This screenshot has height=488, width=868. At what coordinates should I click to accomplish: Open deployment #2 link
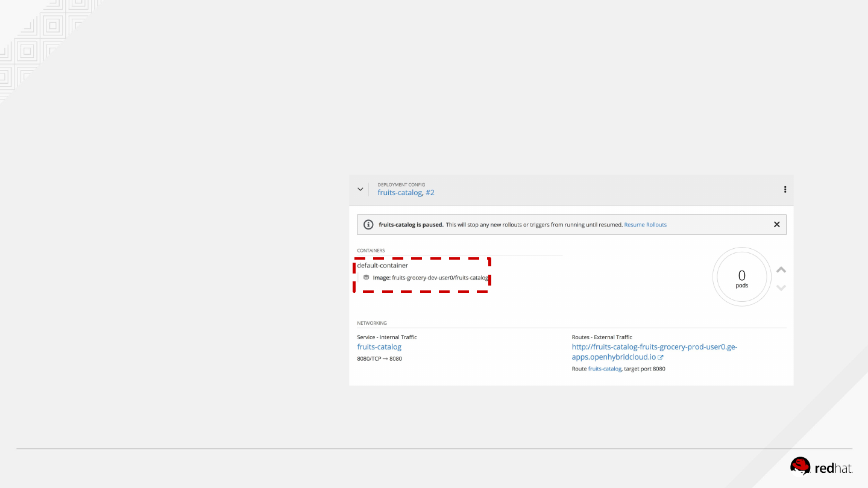tap(430, 193)
